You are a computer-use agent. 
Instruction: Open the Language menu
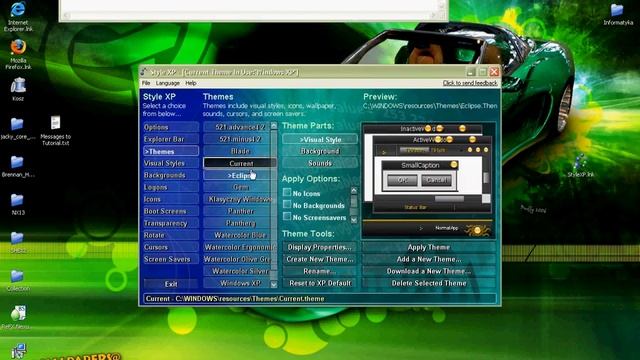[167, 83]
